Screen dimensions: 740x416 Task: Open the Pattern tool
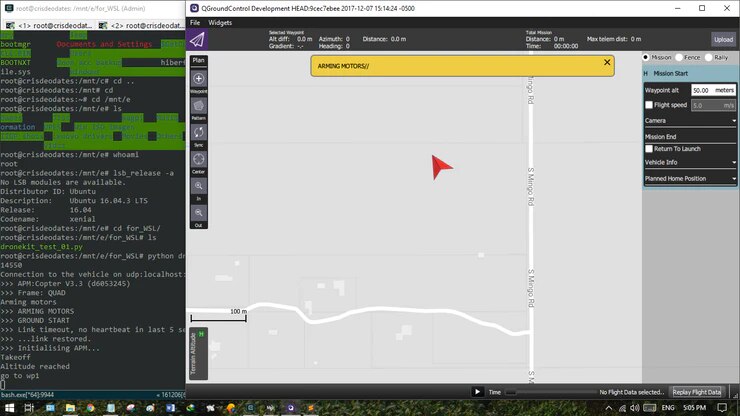[199, 106]
